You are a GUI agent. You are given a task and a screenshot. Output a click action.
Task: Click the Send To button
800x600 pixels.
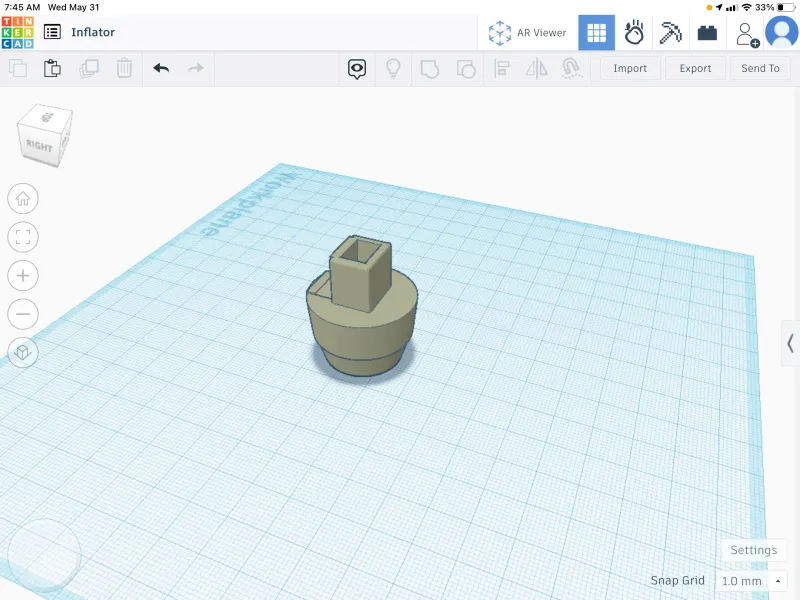760,68
